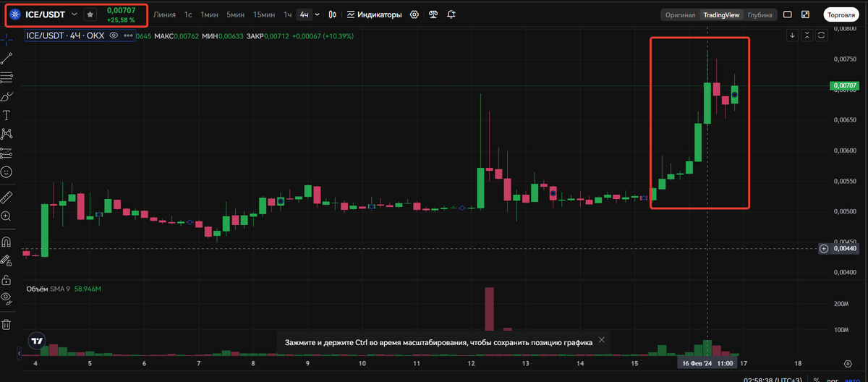The image size is (868, 382).
Task: Activate the magnet snap mode
Action: coord(7,242)
